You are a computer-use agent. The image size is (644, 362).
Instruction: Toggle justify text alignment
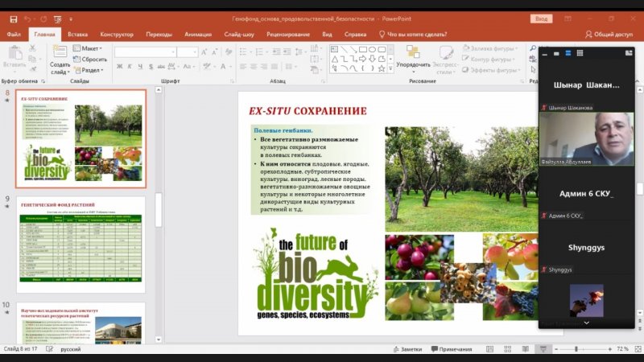pos(274,67)
